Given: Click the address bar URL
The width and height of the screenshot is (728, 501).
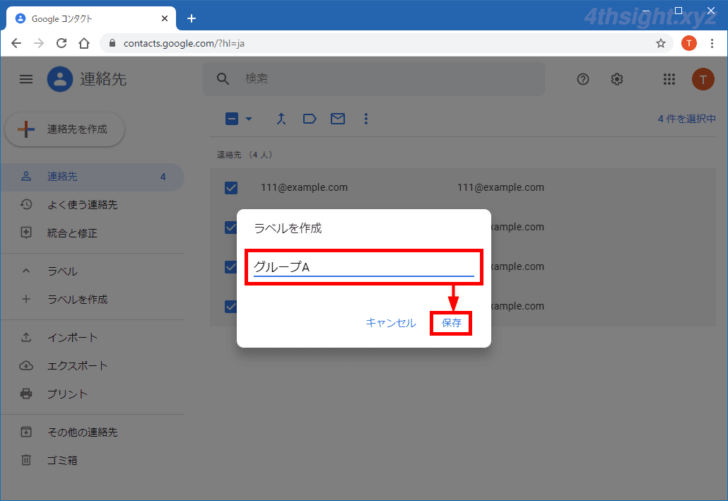Looking at the screenshot, I should [184, 43].
